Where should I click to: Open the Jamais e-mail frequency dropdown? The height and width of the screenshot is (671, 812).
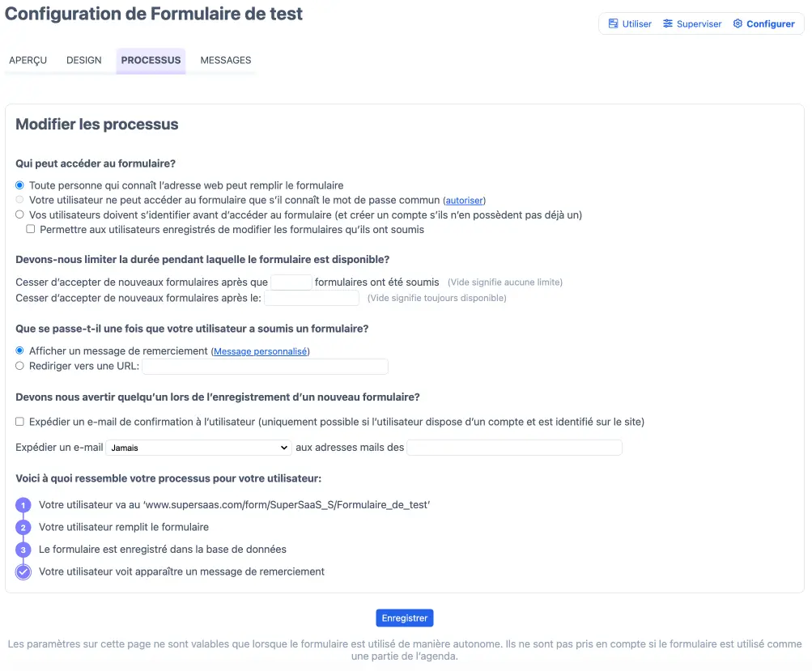point(198,448)
